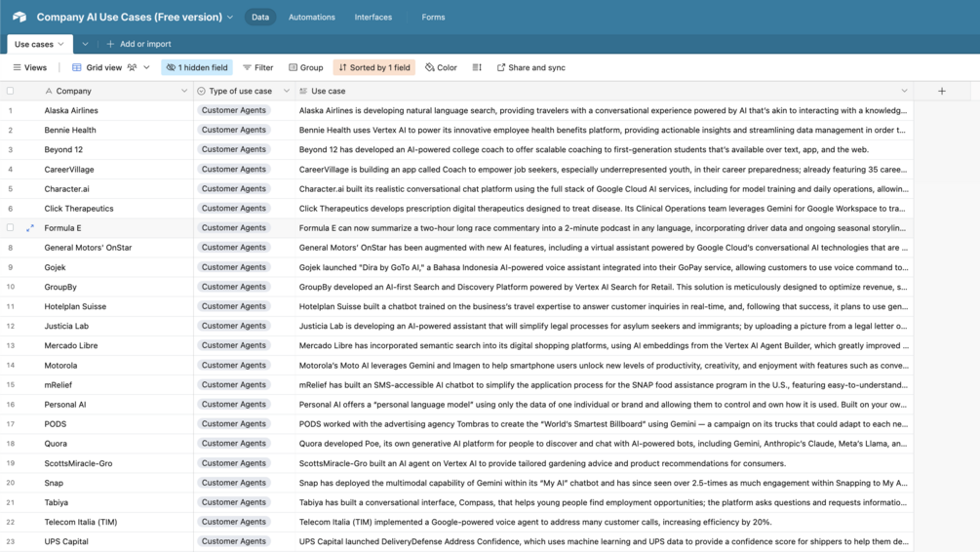Open the Views sidebar
This screenshot has height=552, width=980.
[x=30, y=67]
